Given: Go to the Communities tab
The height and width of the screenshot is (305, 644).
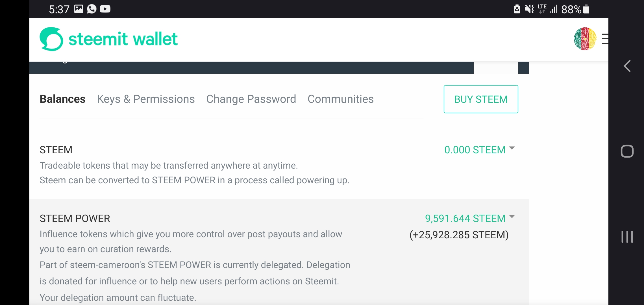Looking at the screenshot, I should (341, 99).
